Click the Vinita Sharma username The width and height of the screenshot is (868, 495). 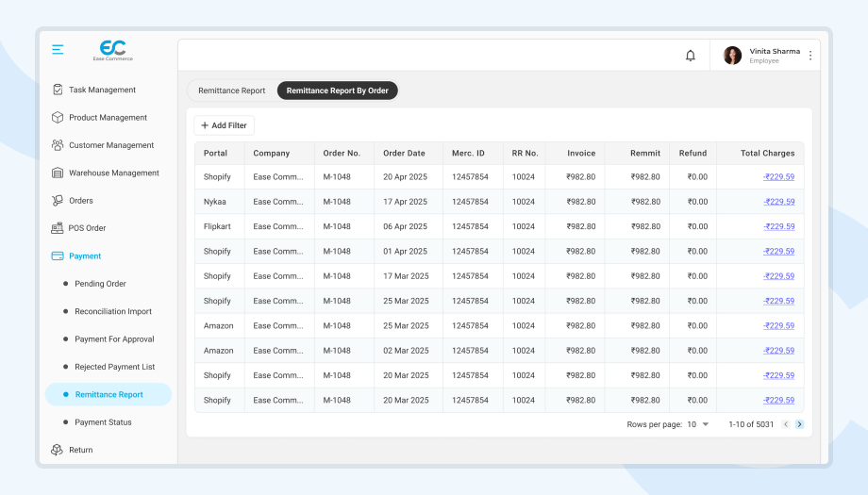(775, 51)
